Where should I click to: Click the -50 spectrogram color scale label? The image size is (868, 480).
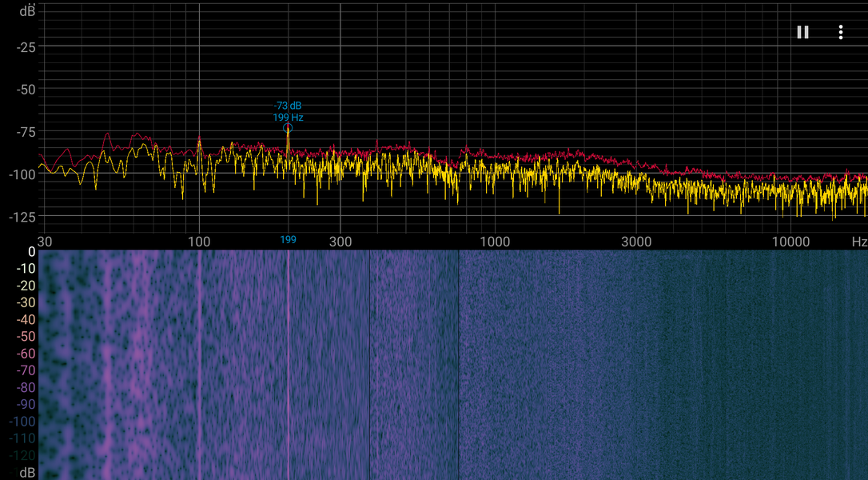[26, 337]
